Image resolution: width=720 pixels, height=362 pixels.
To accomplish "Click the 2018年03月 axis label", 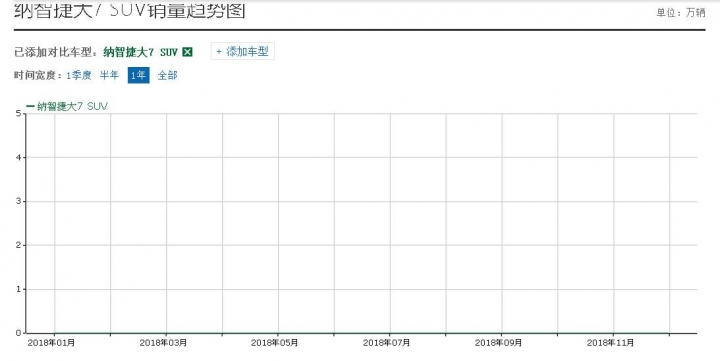I will (163, 343).
